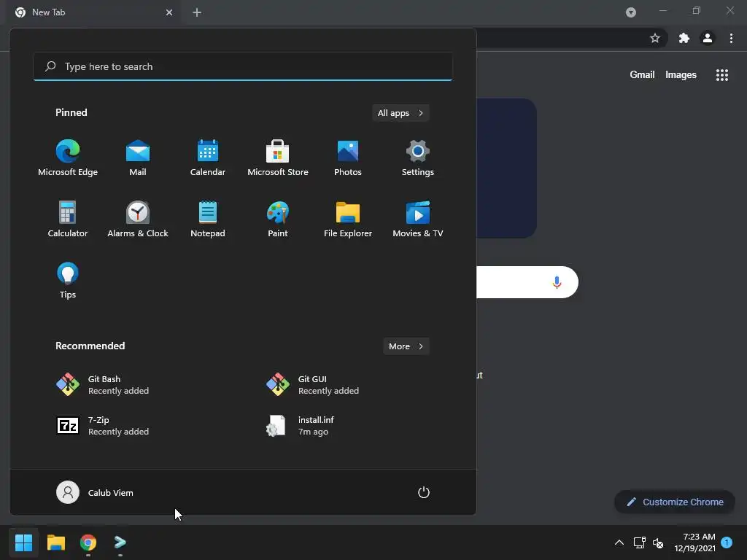Click the power button in Start menu
The image size is (747, 560).
(x=424, y=492)
